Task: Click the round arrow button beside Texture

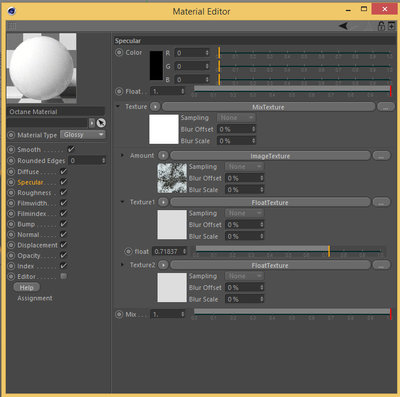Action: pyautogui.click(x=155, y=107)
